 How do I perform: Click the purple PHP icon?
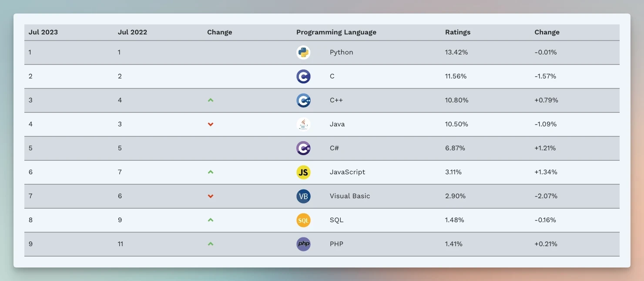303,244
